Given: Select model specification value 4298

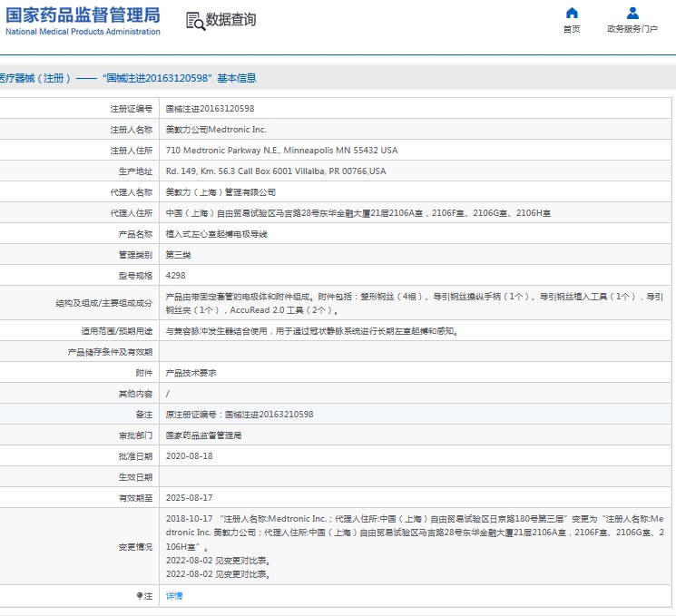Looking at the screenshot, I should point(175,276).
